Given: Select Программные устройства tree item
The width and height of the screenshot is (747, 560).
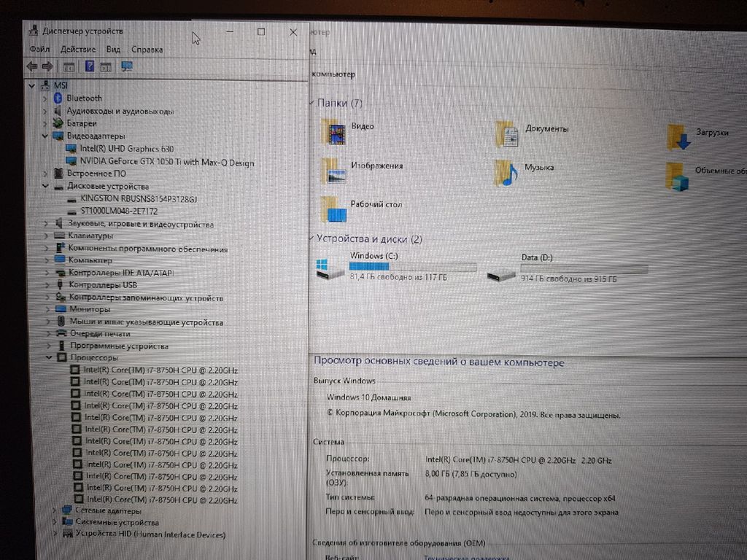Looking at the screenshot, I should (119, 346).
